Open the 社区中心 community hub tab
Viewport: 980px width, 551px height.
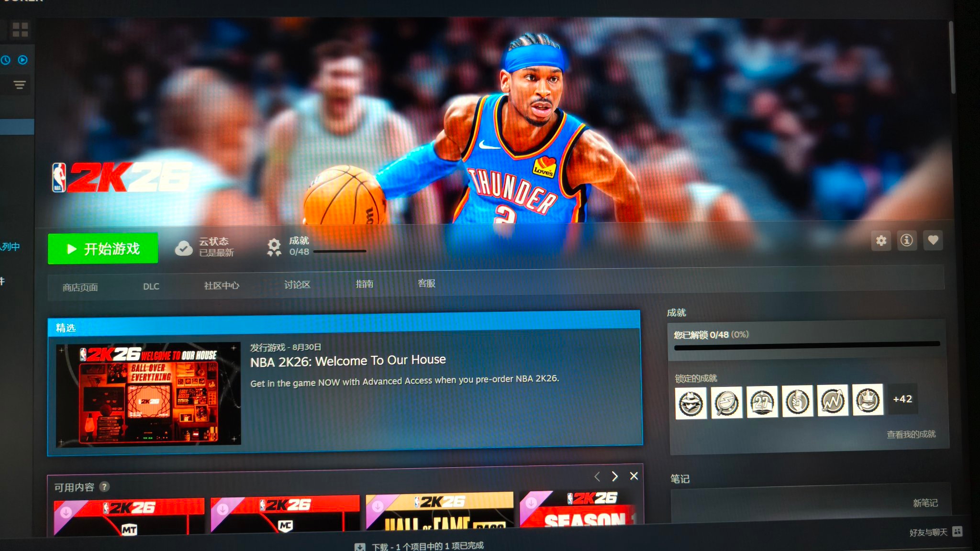click(x=222, y=286)
